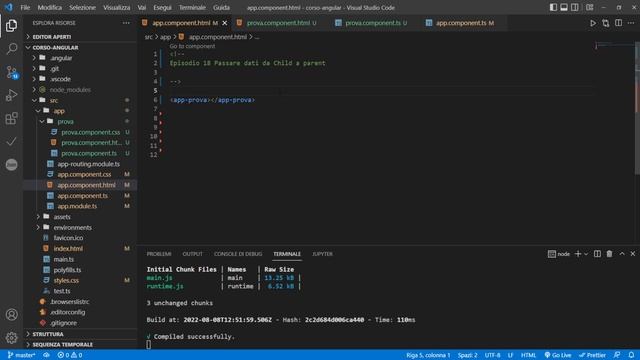Add a new terminal with plus icon
The height and width of the screenshot is (360, 640).
coord(578,254)
